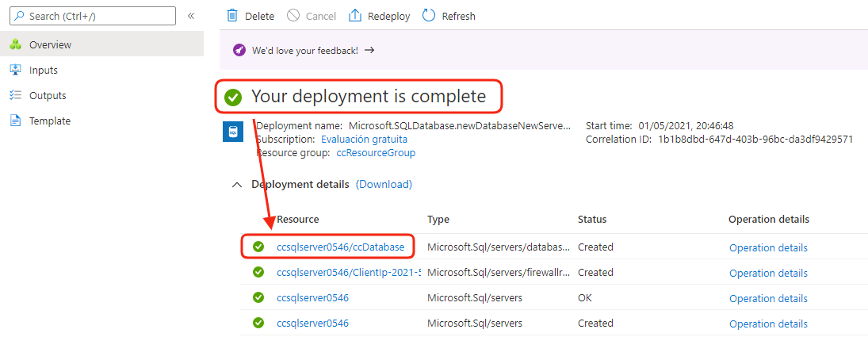Image resolution: width=868 pixels, height=337 pixels.
Task: Click the Delete button label
Action: coord(260,17)
